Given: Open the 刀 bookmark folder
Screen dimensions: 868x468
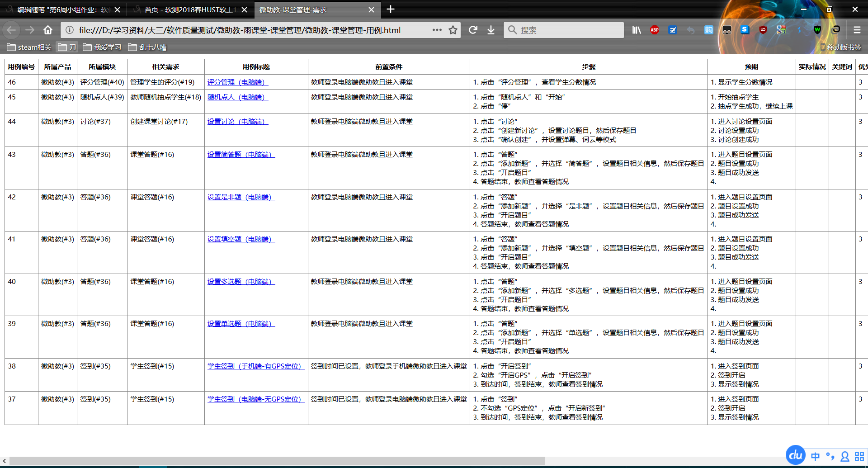Looking at the screenshot, I should tap(67, 47).
